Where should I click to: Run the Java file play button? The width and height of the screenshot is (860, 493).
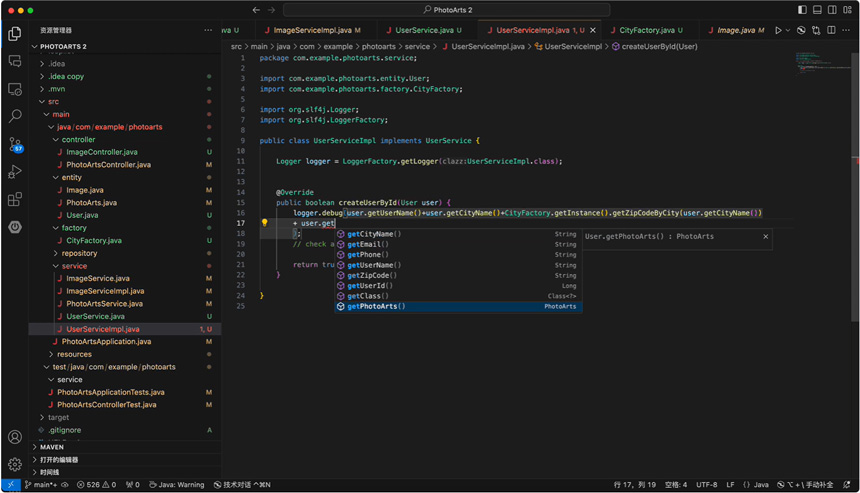point(778,30)
